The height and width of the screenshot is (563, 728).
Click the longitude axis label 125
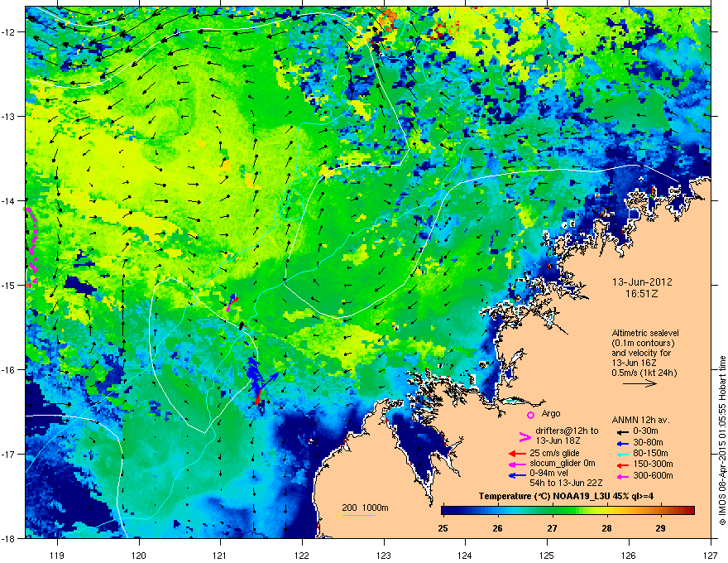(547, 556)
